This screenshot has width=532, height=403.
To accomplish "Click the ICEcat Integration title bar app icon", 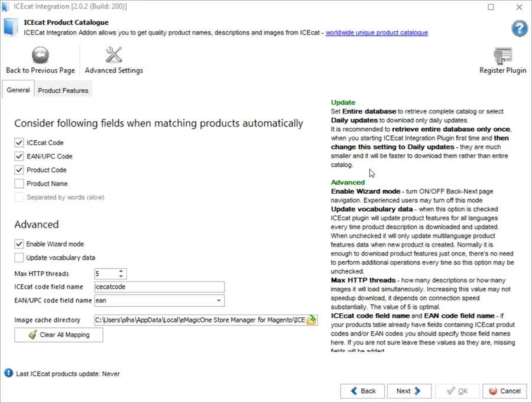I will [5, 6].
